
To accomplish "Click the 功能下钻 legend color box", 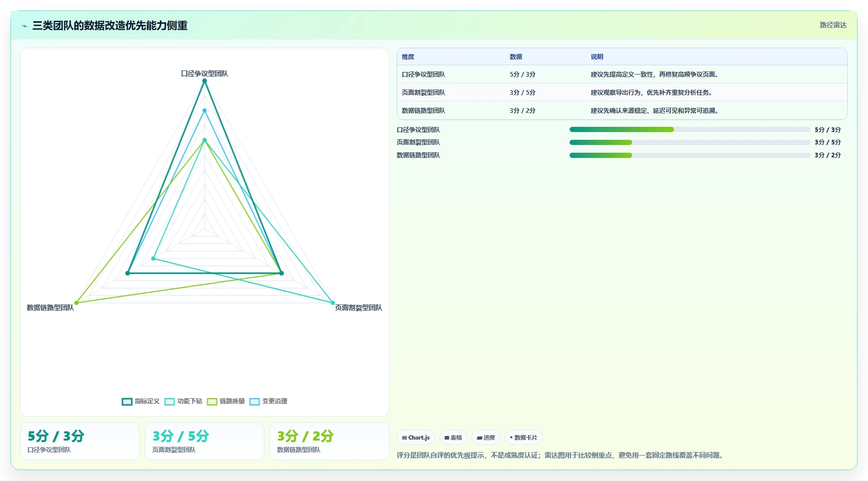I will click(x=170, y=402).
